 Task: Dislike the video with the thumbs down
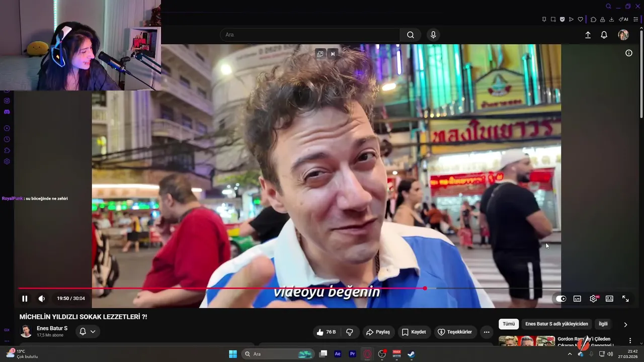pos(349,332)
